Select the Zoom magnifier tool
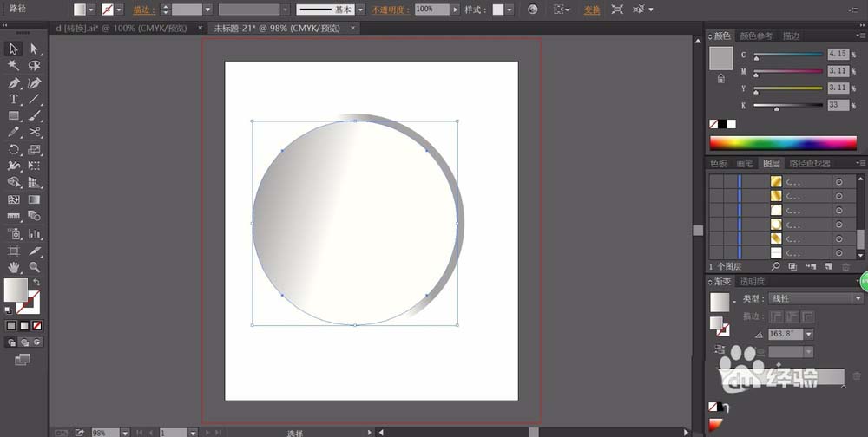 click(x=35, y=267)
